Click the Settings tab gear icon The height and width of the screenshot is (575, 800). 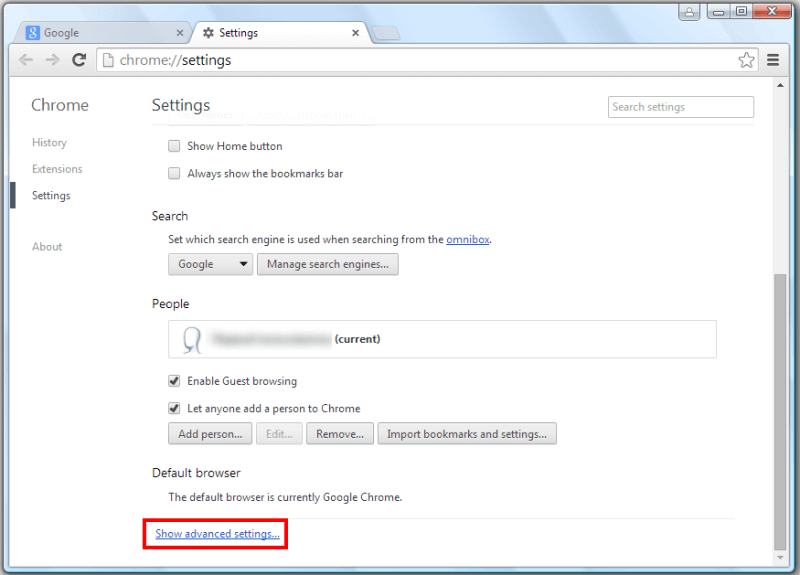click(x=208, y=33)
